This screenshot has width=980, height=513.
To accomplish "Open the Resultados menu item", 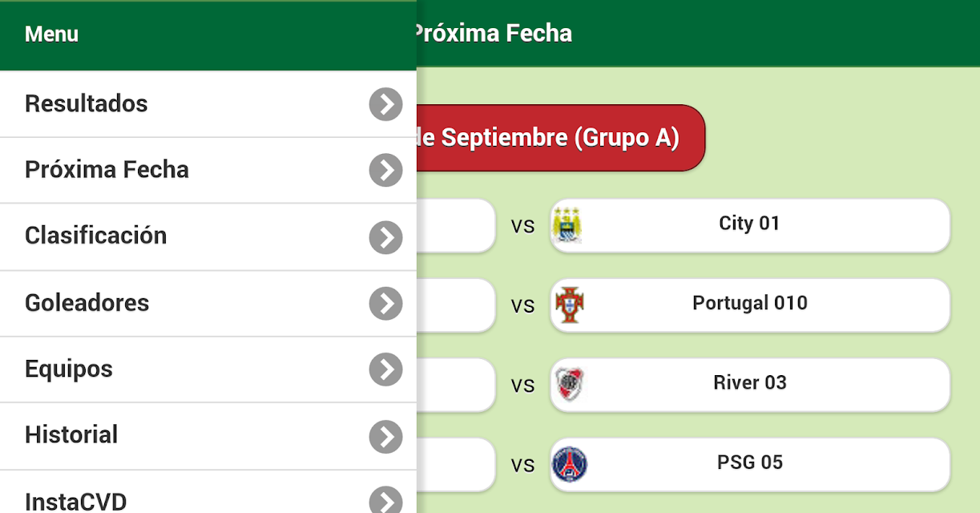I will pyautogui.click(x=208, y=104).
